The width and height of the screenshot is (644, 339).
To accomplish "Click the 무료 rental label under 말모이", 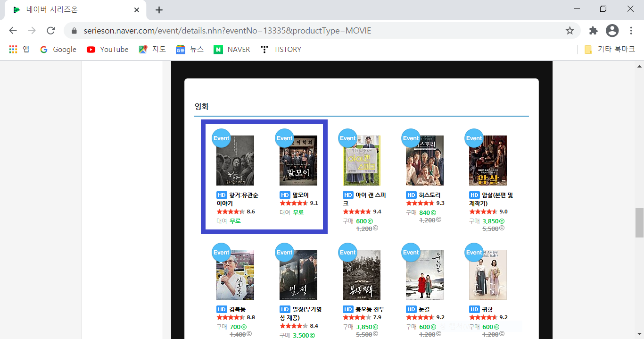I will point(298,212).
